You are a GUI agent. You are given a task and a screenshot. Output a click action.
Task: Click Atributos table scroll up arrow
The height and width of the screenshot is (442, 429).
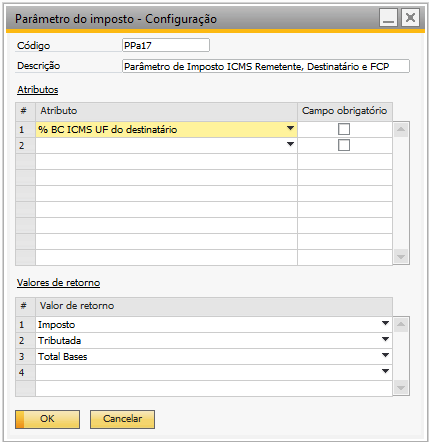point(401,129)
